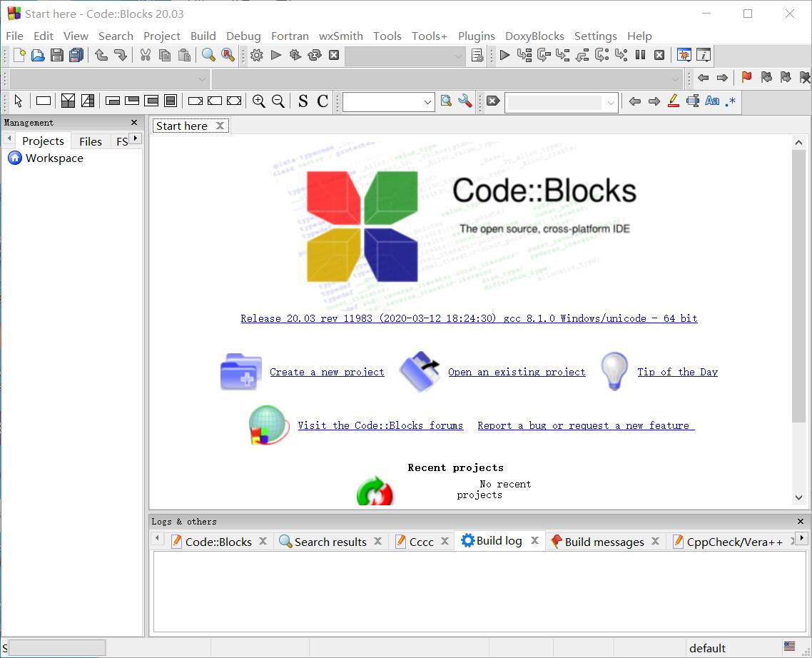Open the code completion function dropdown
This screenshot has height=658, width=812.
tap(447, 79)
